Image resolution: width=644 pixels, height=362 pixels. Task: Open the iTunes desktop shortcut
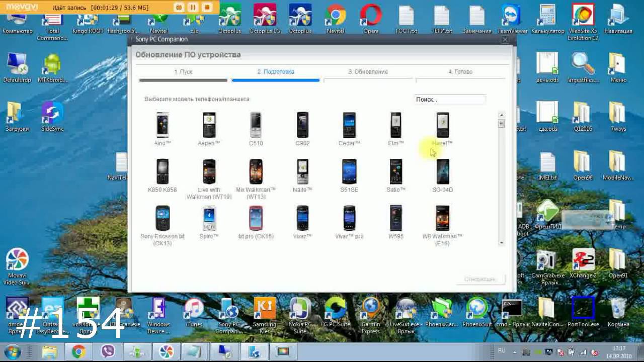194,313
